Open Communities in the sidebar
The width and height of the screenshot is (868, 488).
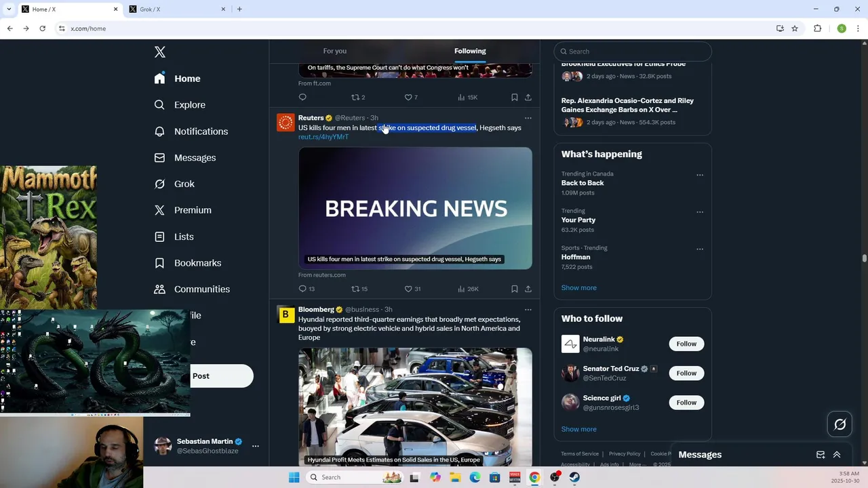coord(192,289)
